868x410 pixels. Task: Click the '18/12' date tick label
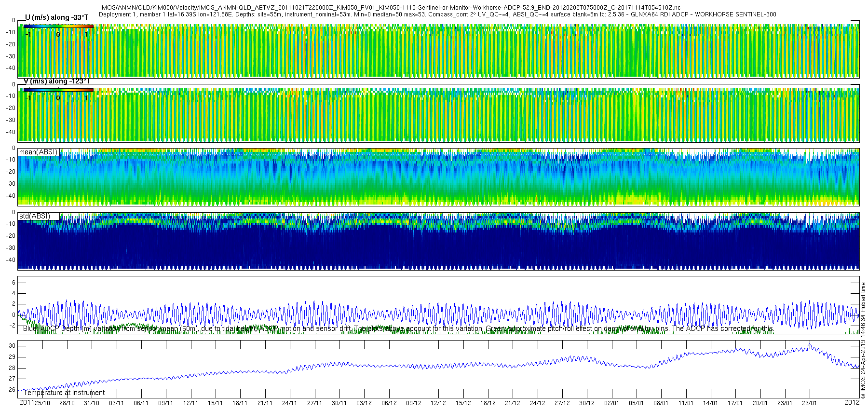[488, 403]
